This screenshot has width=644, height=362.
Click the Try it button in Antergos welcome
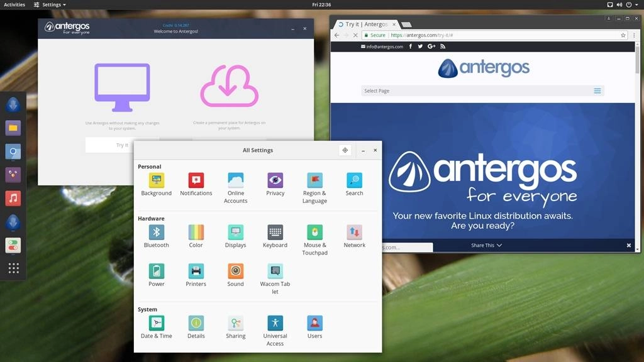click(x=122, y=145)
